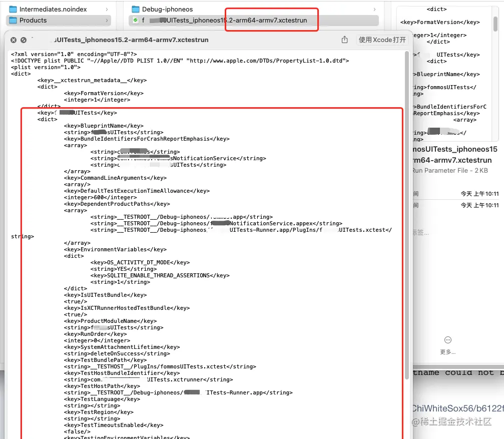Expand Products folder chevron arrow
Image resolution: width=504 pixels, height=439 pixels.
107,20
